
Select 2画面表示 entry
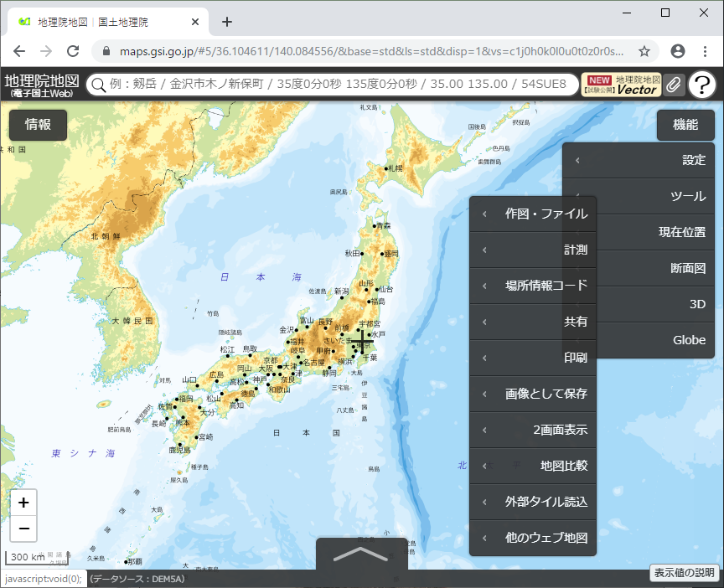(x=533, y=430)
